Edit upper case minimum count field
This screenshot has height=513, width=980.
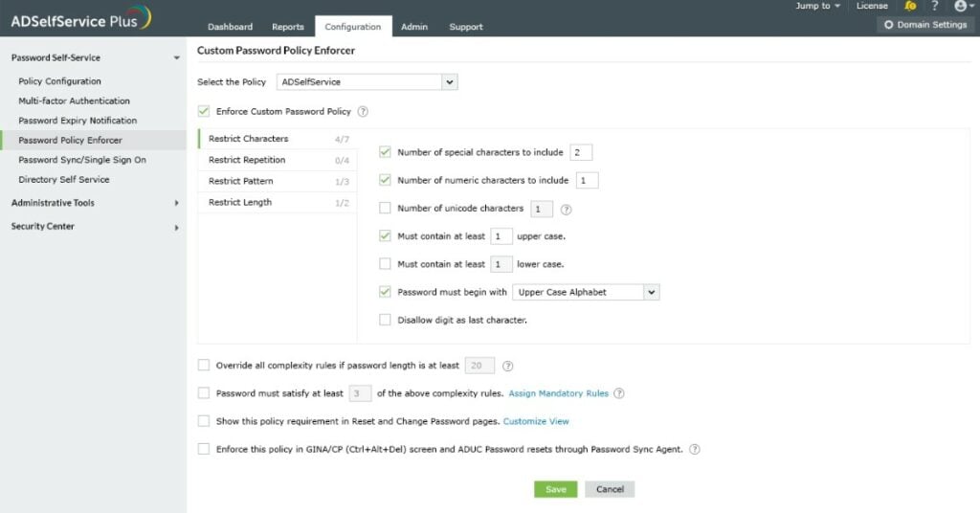click(501, 236)
